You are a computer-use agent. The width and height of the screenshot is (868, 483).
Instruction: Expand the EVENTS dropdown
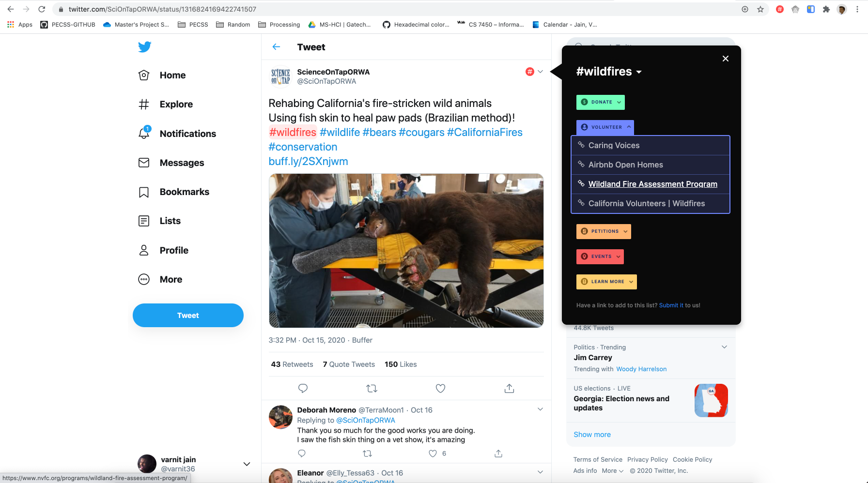coord(600,257)
